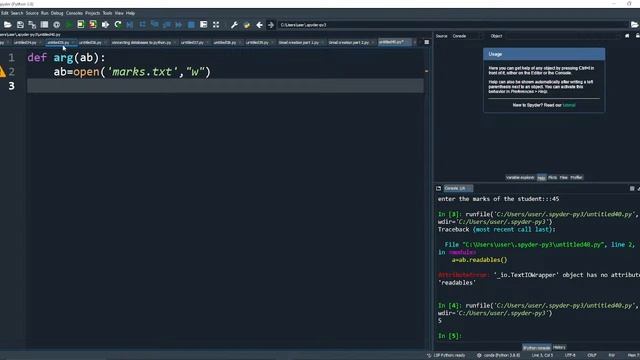
Task: Open the Help menu
Action: pyautogui.click(x=130, y=13)
